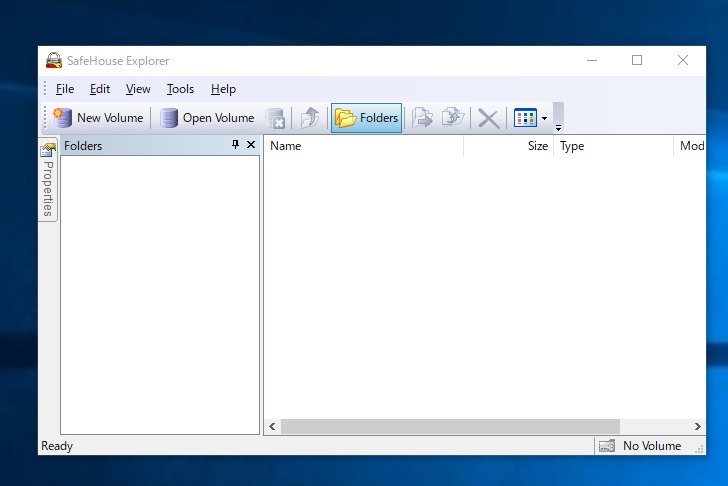Open the Tools menu

pos(180,89)
